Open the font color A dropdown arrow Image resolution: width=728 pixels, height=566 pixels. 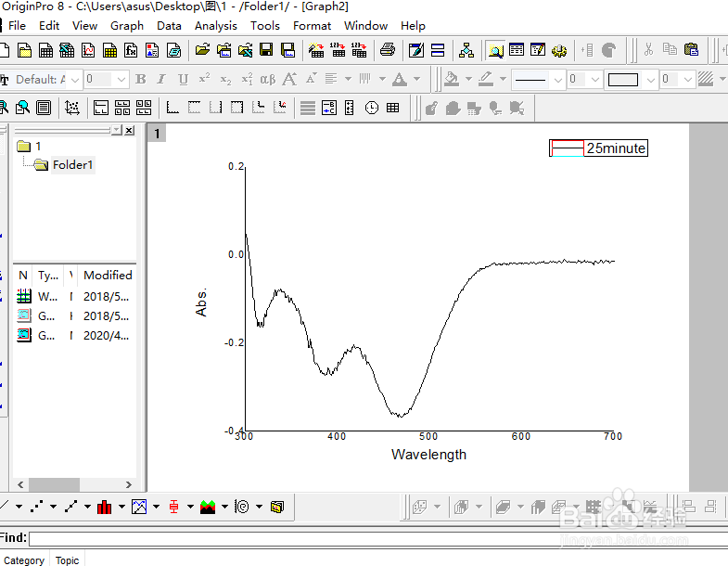click(x=417, y=80)
